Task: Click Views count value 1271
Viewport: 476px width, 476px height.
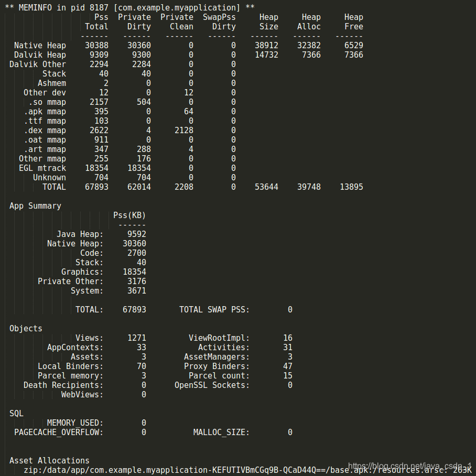Action: [137, 338]
